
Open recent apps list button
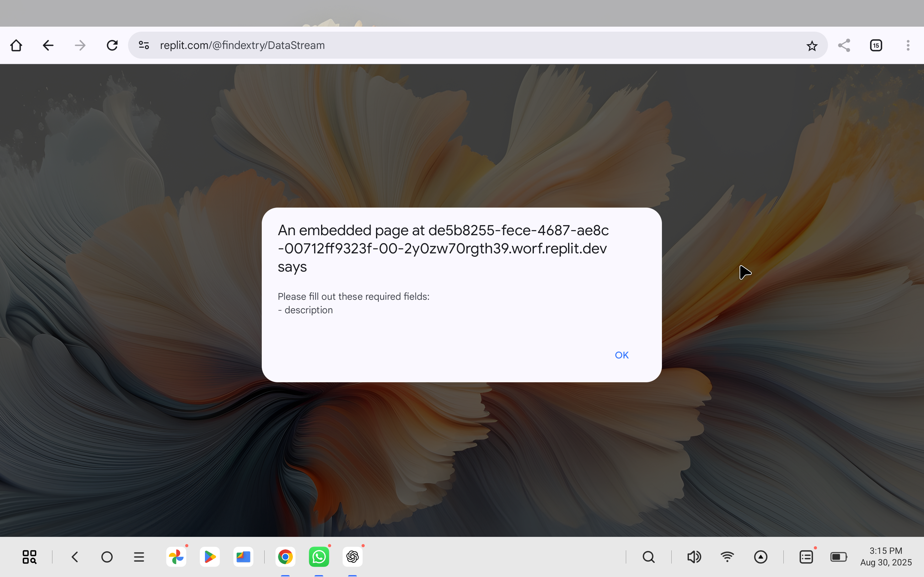(x=139, y=557)
